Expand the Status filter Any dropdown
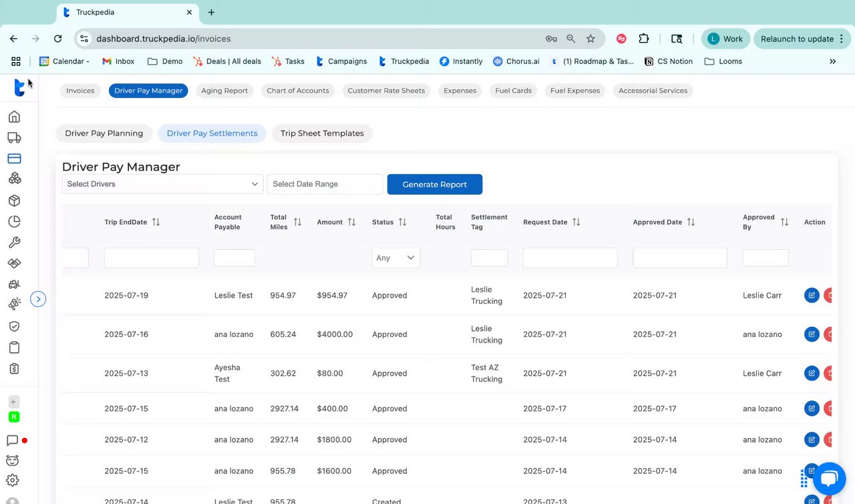The width and height of the screenshot is (855, 504). click(396, 258)
